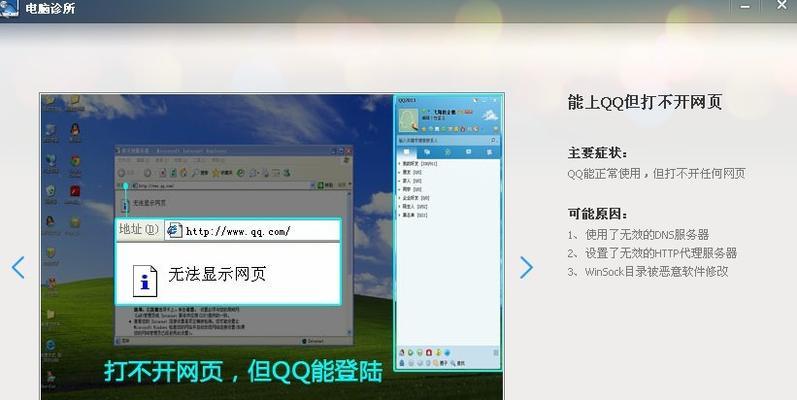Click cause 使用了无效的DNS服务器
The width and height of the screenshot is (797, 400).
point(638,235)
